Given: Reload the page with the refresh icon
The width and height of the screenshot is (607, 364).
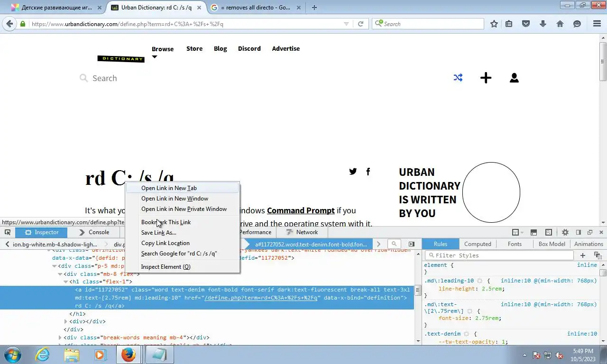Looking at the screenshot, I should (x=360, y=24).
